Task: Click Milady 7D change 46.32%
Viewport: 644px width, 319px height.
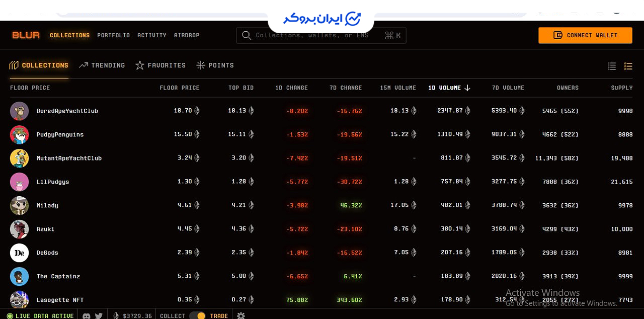Action: pyautogui.click(x=351, y=205)
